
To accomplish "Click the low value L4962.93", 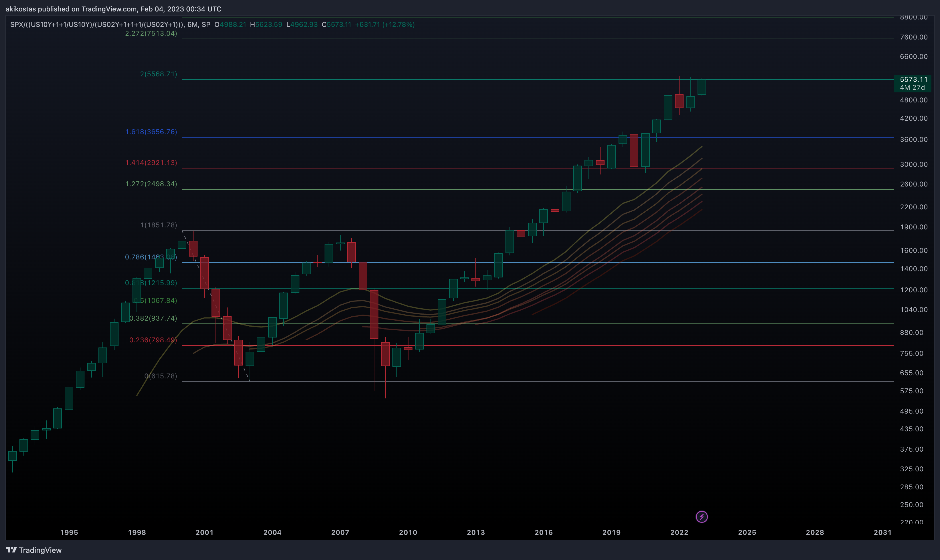I will point(302,25).
